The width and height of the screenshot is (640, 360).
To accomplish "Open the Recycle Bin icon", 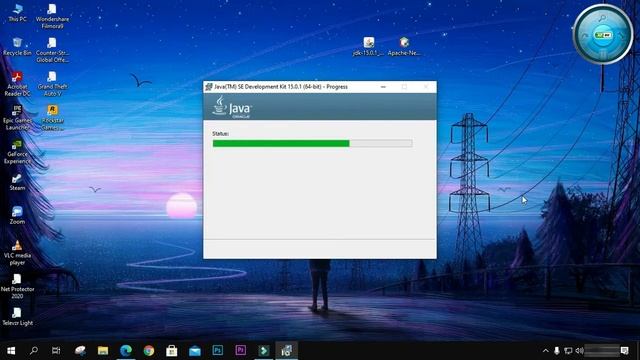I will pyautogui.click(x=17, y=47).
